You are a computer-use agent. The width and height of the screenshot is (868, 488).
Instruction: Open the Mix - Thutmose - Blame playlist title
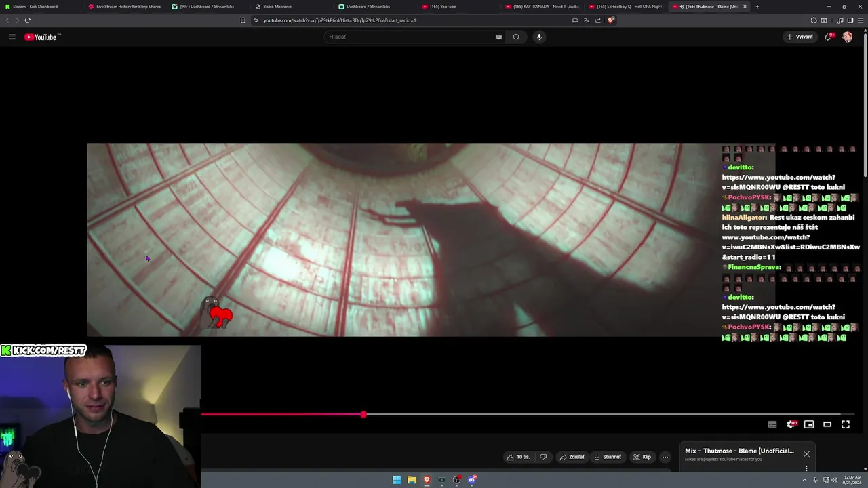click(739, 451)
